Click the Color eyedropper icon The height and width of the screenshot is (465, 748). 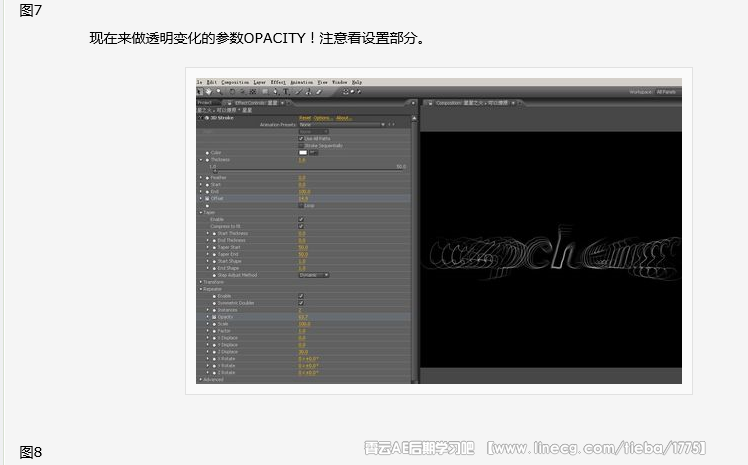pyautogui.click(x=313, y=153)
